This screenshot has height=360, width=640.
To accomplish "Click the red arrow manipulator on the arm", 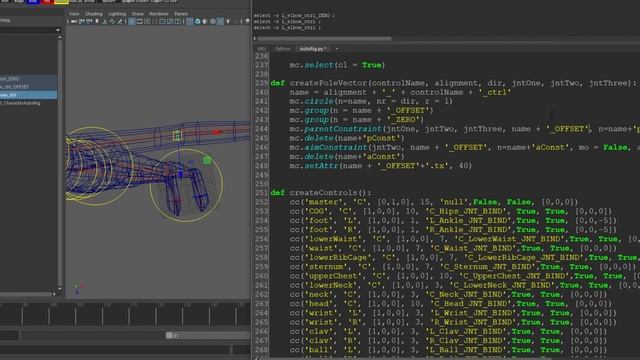I will tap(216, 132).
